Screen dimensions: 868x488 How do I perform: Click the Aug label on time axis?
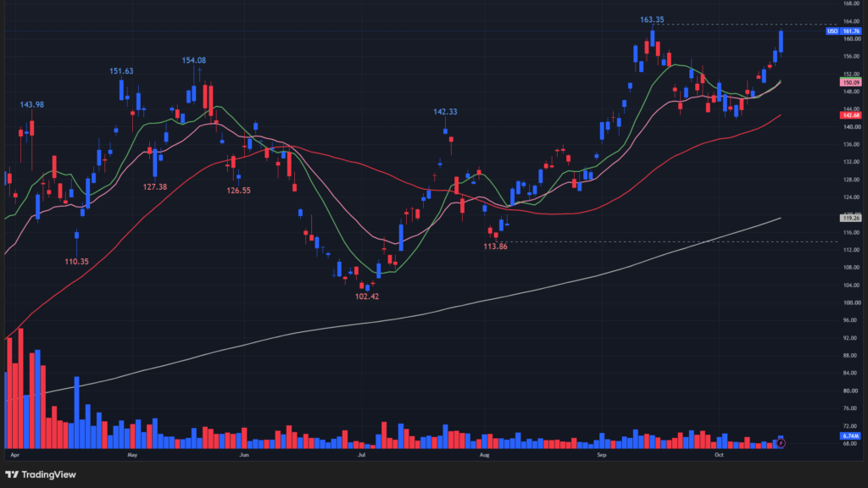pos(484,455)
